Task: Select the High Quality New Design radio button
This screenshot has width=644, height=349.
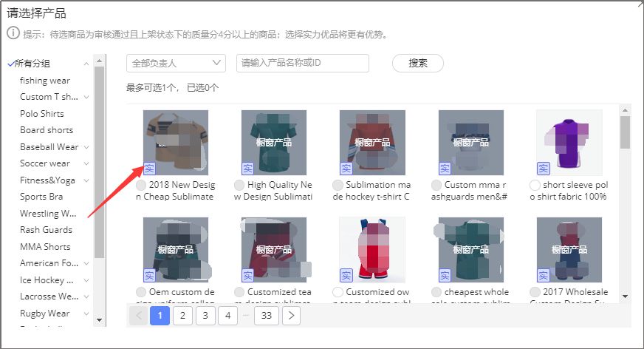Action: pyautogui.click(x=239, y=185)
